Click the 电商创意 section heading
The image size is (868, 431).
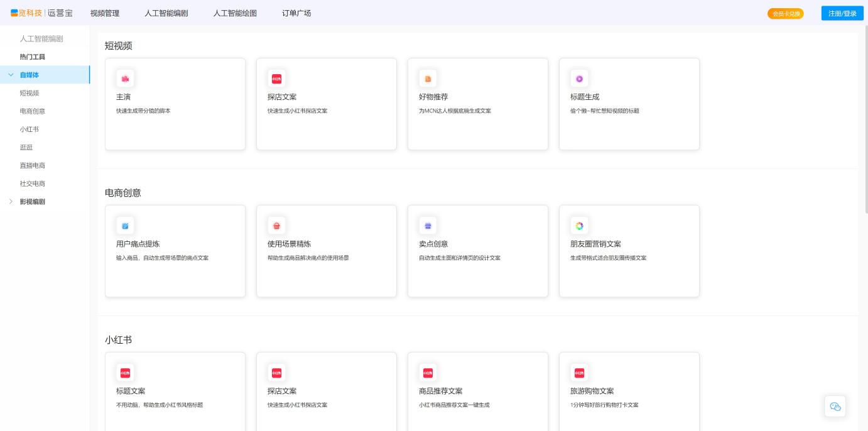tap(123, 193)
